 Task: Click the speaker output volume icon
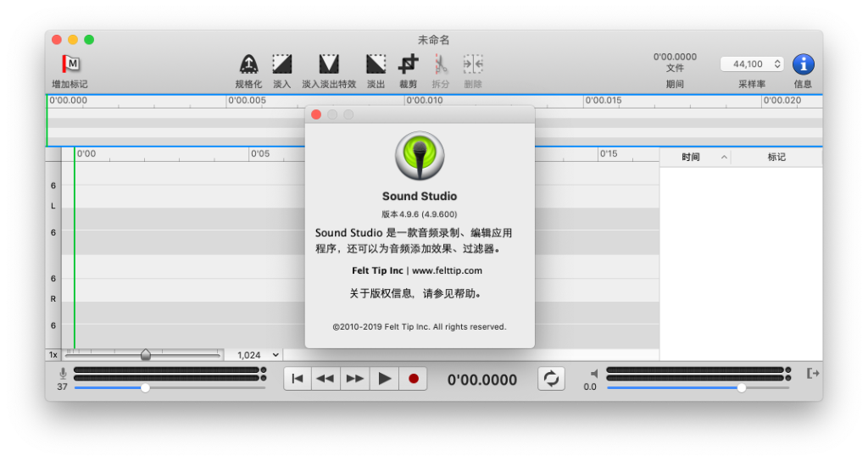click(x=593, y=374)
